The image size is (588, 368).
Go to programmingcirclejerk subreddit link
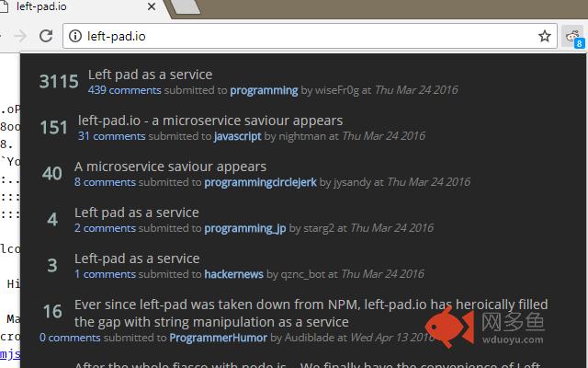coord(260,182)
